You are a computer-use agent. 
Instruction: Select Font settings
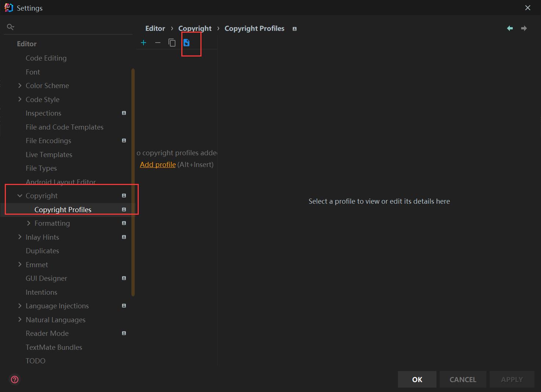[33, 72]
